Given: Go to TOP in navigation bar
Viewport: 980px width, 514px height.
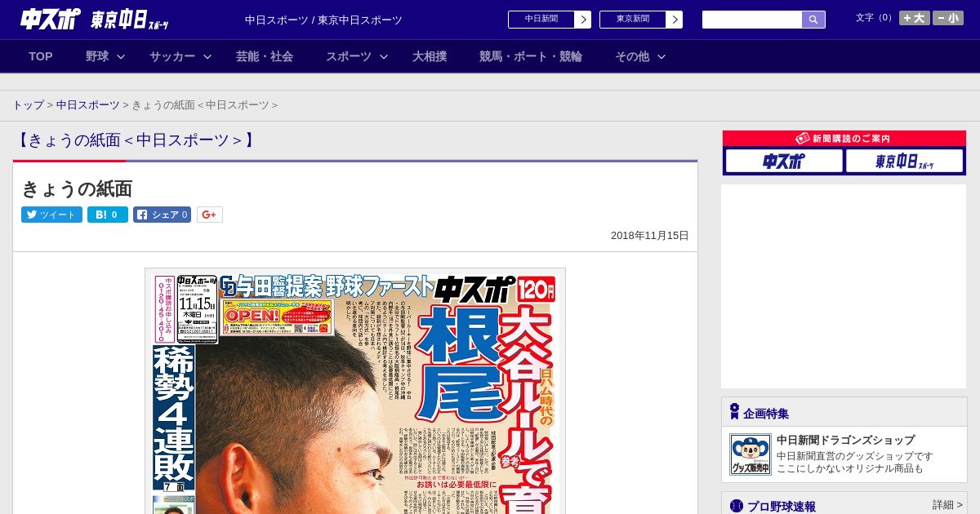Looking at the screenshot, I should [x=41, y=56].
